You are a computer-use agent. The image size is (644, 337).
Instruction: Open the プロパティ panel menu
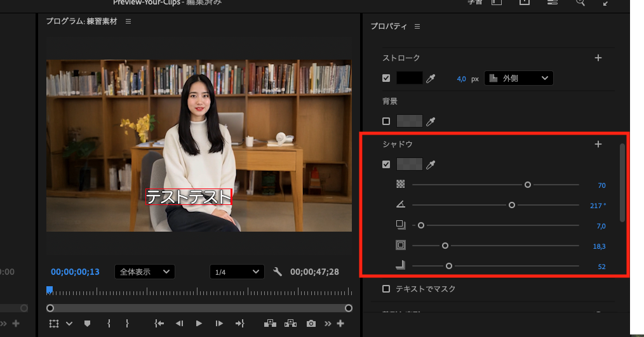click(417, 27)
